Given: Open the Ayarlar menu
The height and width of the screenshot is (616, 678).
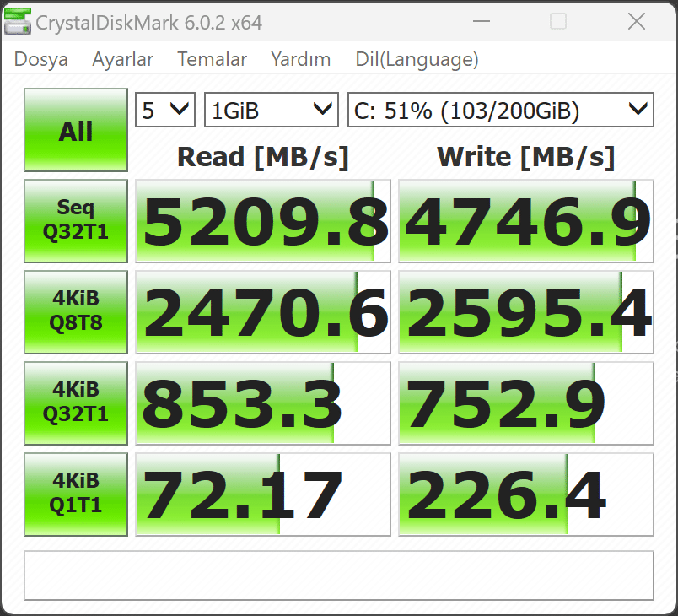Looking at the screenshot, I should point(123,59).
